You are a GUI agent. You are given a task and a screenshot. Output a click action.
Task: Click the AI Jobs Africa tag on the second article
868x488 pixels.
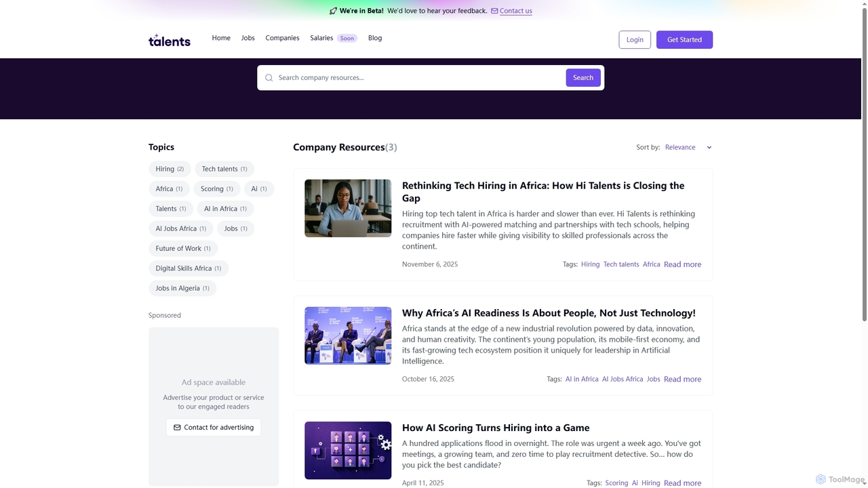coord(623,379)
